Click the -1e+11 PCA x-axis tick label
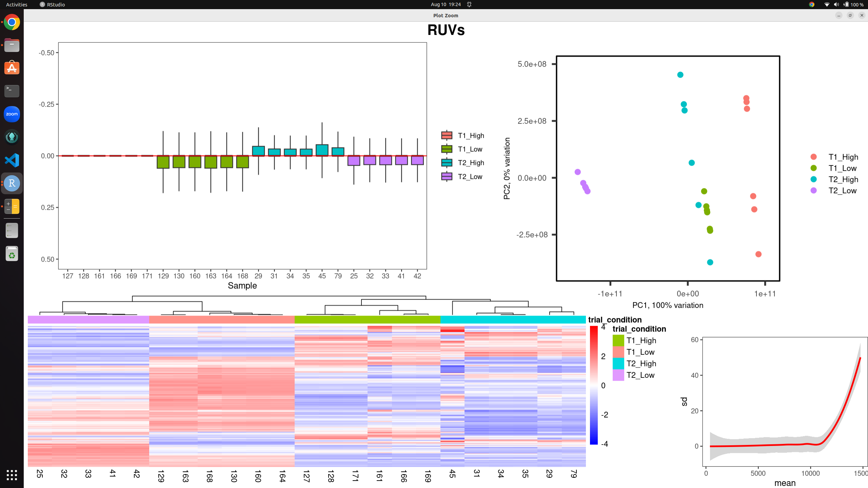The height and width of the screenshot is (488, 868). click(x=610, y=293)
